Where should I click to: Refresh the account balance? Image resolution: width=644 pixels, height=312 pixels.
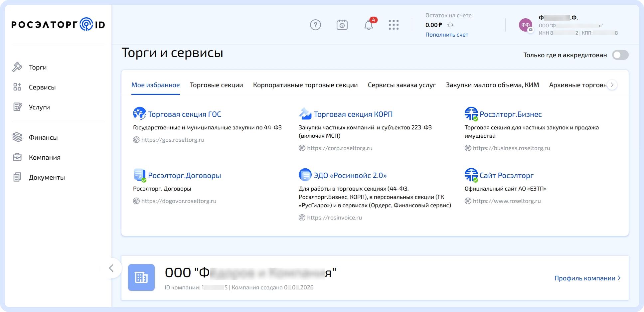(450, 25)
